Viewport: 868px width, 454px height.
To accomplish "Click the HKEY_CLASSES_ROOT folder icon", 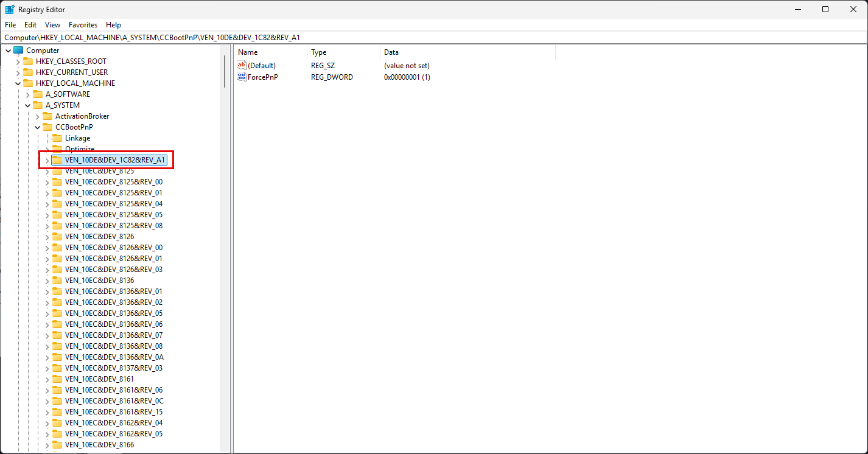I will pyautogui.click(x=28, y=61).
